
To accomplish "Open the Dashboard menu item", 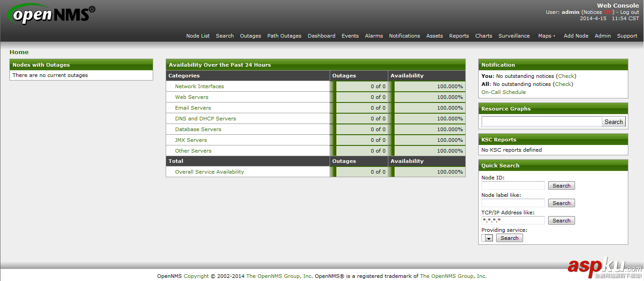I will [x=322, y=36].
